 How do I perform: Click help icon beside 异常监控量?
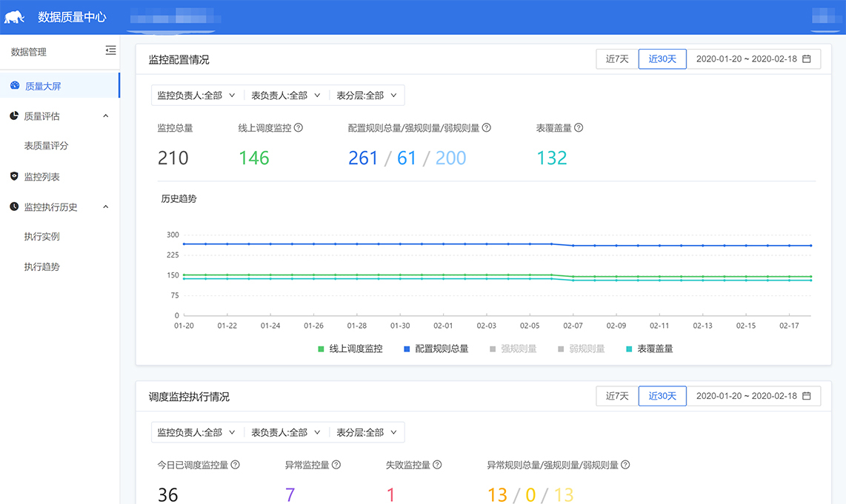tap(336, 465)
